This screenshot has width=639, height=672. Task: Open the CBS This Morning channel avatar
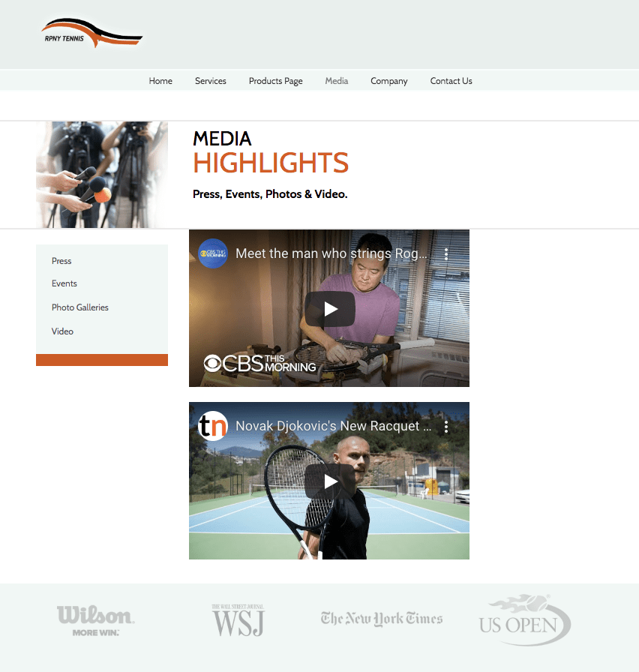[211, 253]
